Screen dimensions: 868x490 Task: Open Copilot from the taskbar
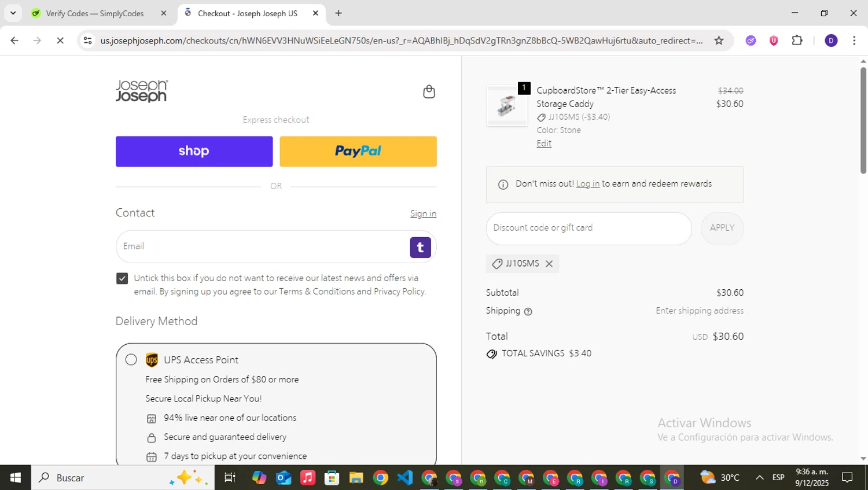[x=259, y=477]
